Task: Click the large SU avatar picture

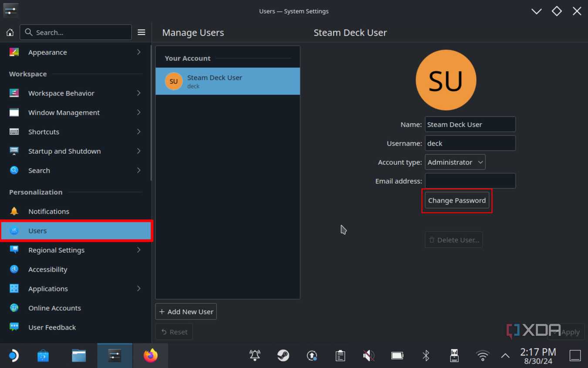Action: (446, 80)
